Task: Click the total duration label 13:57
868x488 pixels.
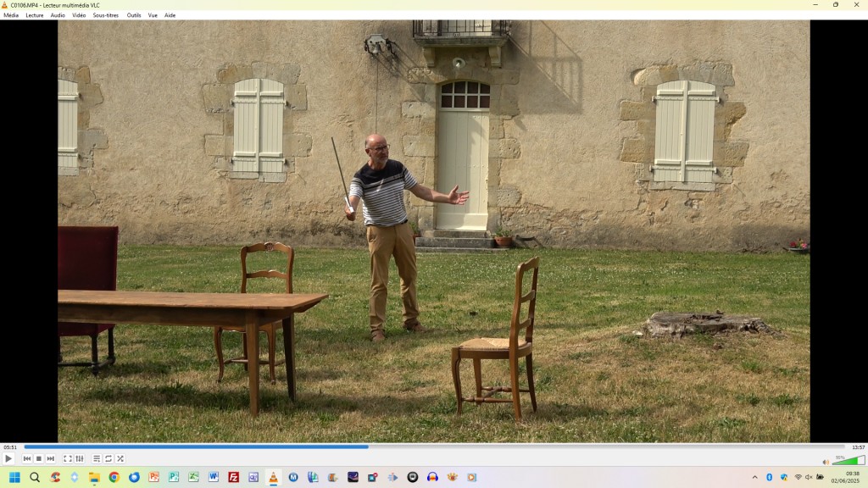Action: coord(858,447)
